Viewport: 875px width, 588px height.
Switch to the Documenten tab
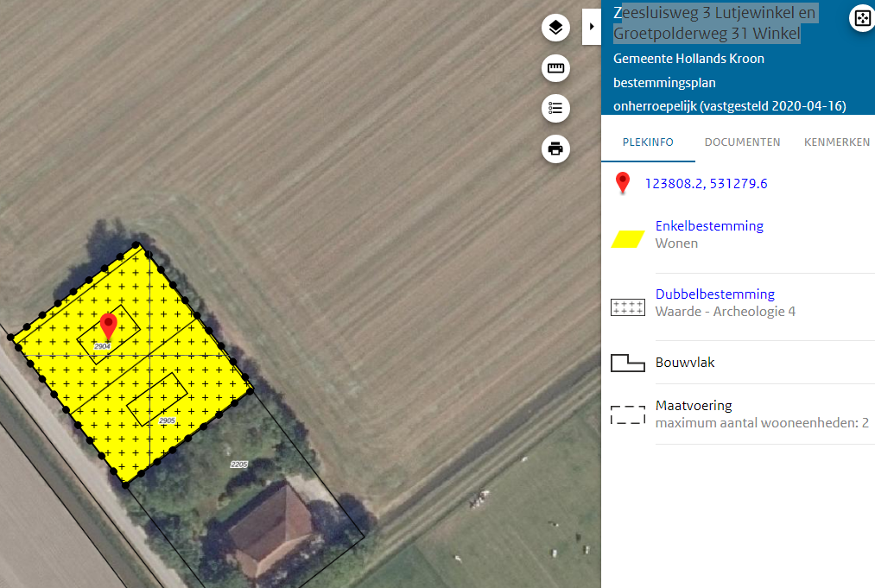(742, 142)
